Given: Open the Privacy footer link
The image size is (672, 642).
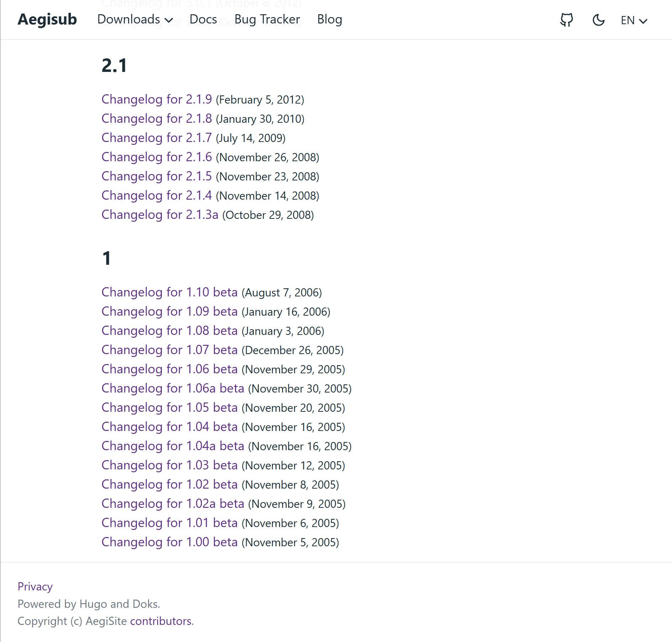Looking at the screenshot, I should pos(35,586).
